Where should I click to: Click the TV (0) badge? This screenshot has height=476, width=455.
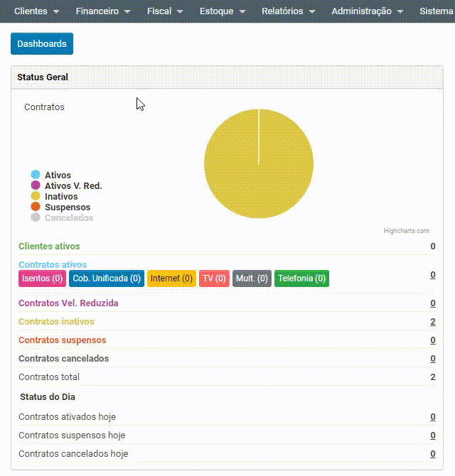pos(214,278)
